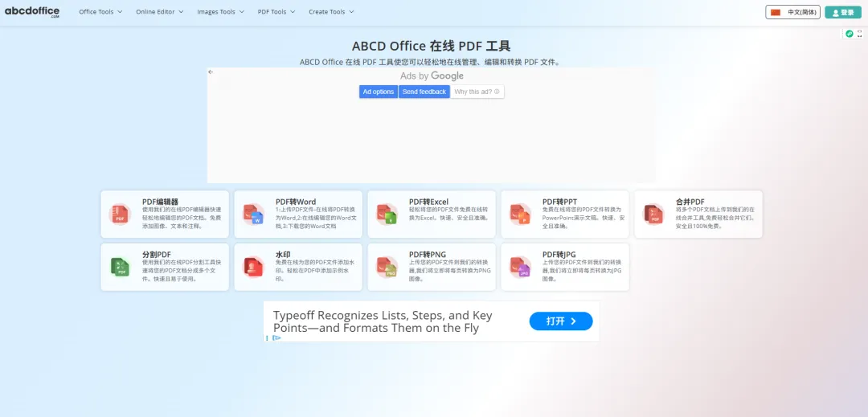Expand the Create Tools menu
This screenshot has height=417, width=868.
point(331,11)
